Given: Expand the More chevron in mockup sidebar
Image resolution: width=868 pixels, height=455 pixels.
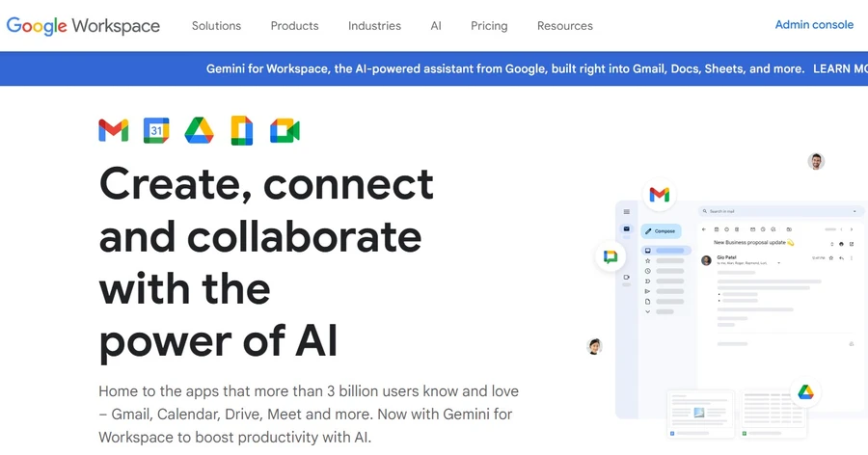Looking at the screenshot, I should point(648,311).
